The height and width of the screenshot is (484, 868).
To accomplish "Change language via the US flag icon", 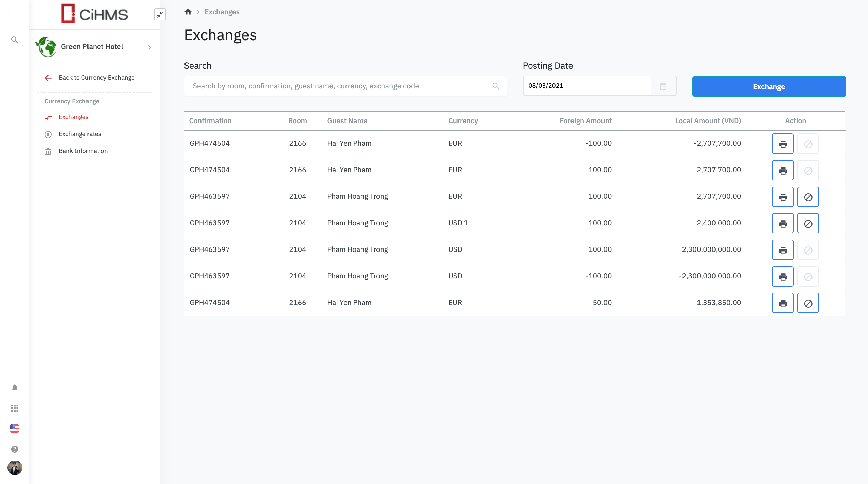I will point(15,428).
